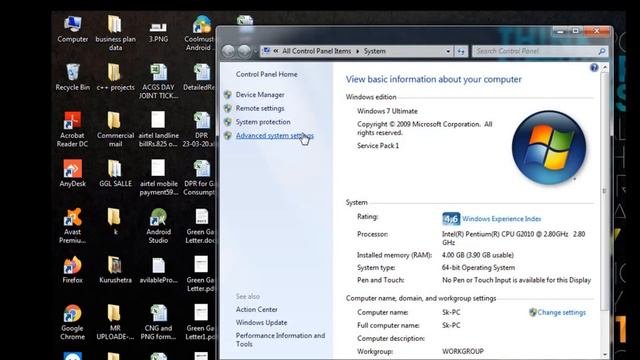Click the WORKGROUP value
This screenshot has width=640, height=360.
(x=462, y=351)
